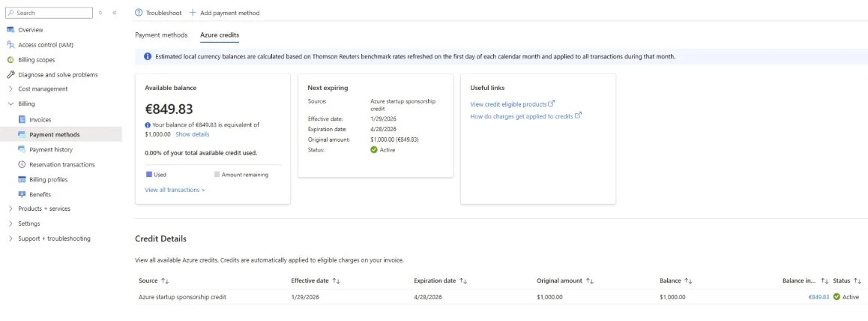Sort by Balance column arrows

(x=688, y=280)
